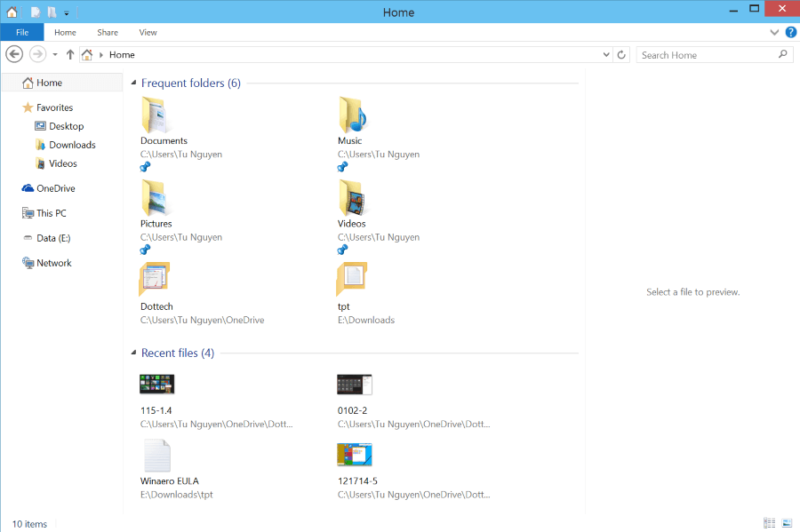Expand the ribbon with the chevron
Viewport: 800px width, 532px height.
click(x=774, y=32)
